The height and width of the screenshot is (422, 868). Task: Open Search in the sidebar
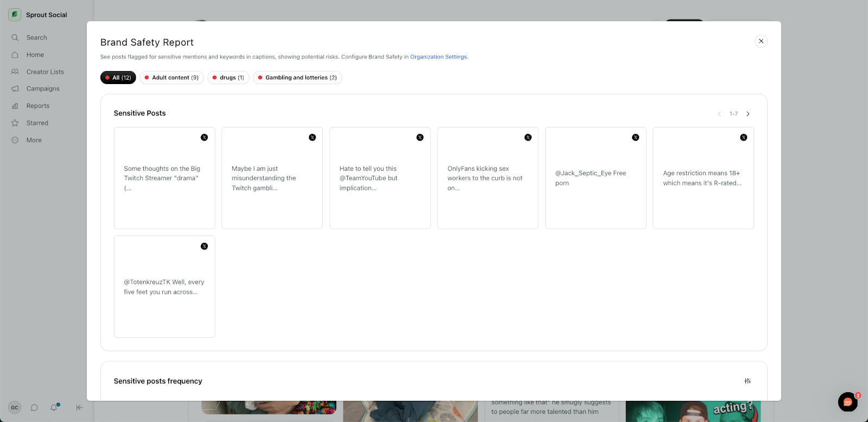pos(36,37)
